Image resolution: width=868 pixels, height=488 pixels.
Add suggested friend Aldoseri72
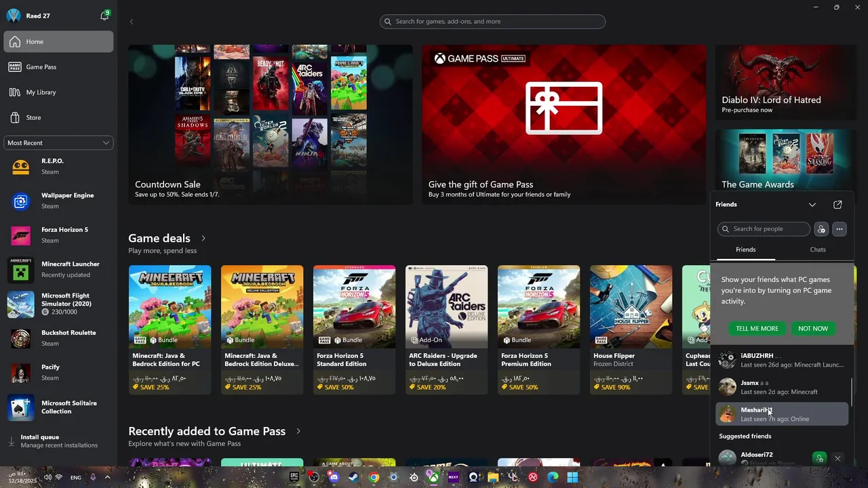[x=820, y=459]
